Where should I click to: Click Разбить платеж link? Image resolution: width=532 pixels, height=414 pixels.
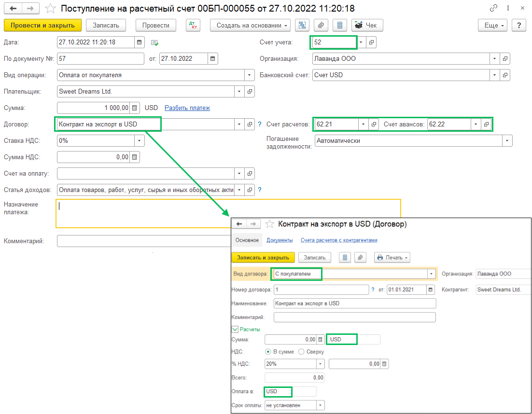[187, 108]
